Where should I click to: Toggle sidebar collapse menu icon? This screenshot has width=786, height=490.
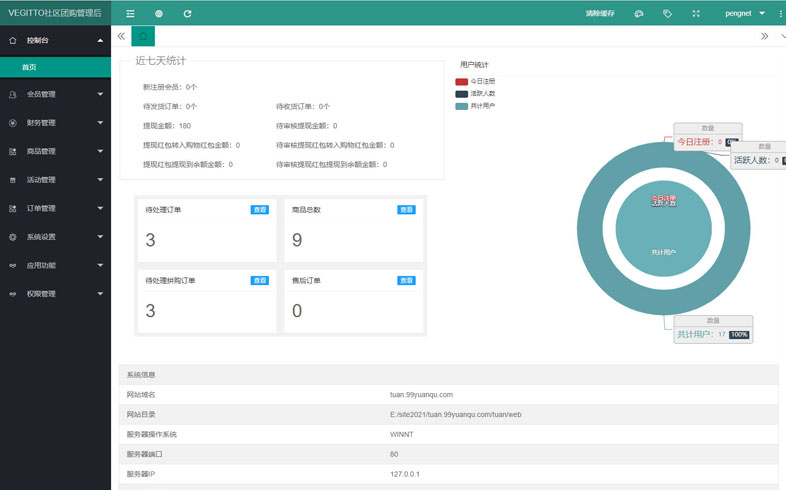(130, 14)
